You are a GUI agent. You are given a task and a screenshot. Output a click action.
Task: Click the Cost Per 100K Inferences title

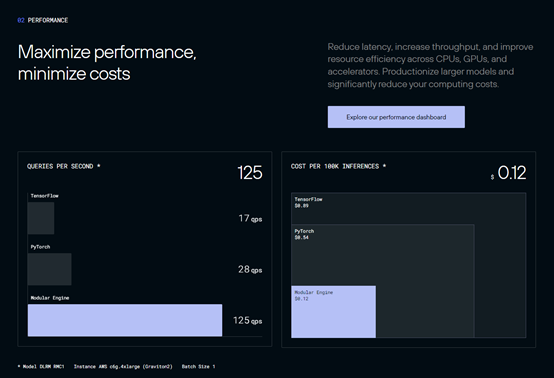coord(338,166)
